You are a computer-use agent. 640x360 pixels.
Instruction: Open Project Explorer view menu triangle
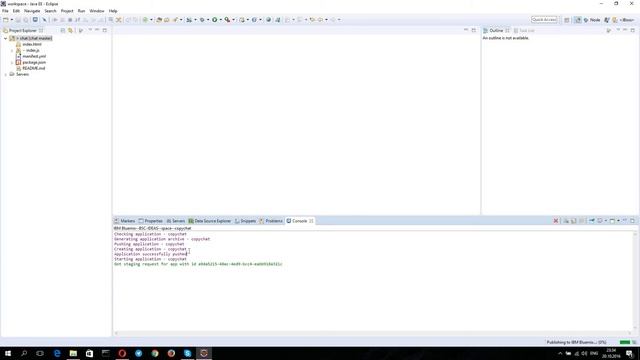(90, 30)
